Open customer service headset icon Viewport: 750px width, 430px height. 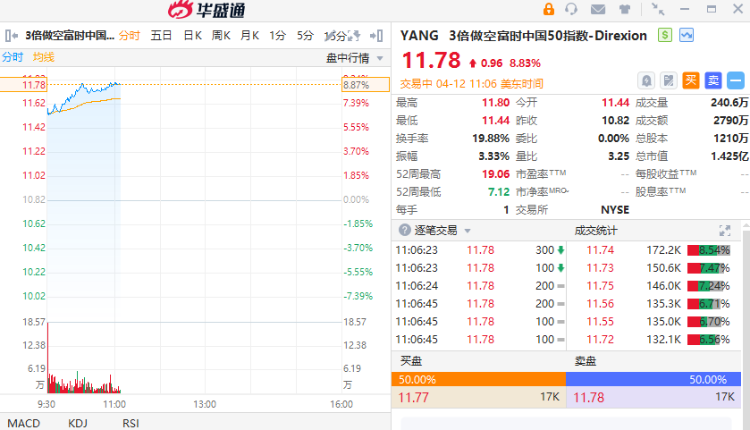pyautogui.click(x=572, y=10)
